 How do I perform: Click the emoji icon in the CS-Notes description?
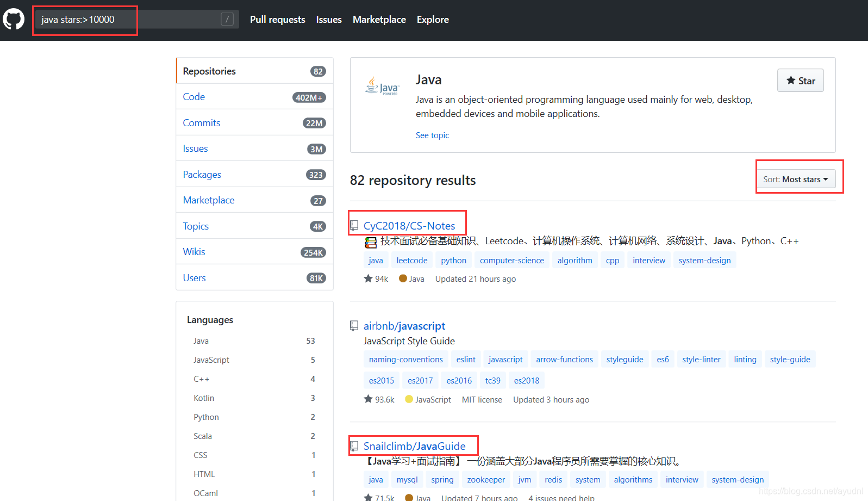pos(371,242)
